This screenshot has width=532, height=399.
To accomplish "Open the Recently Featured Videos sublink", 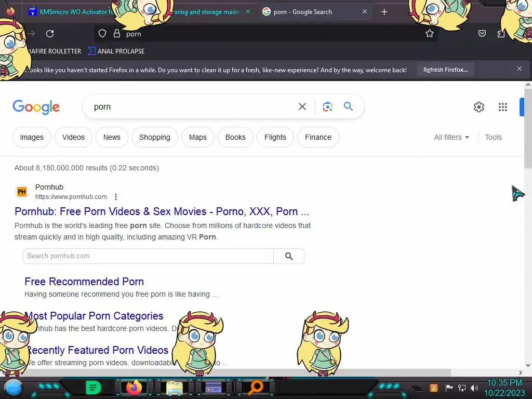I will click(x=98, y=350).
